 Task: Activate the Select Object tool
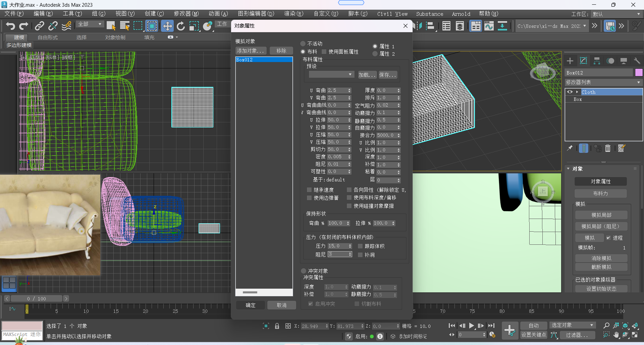(111, 26)
